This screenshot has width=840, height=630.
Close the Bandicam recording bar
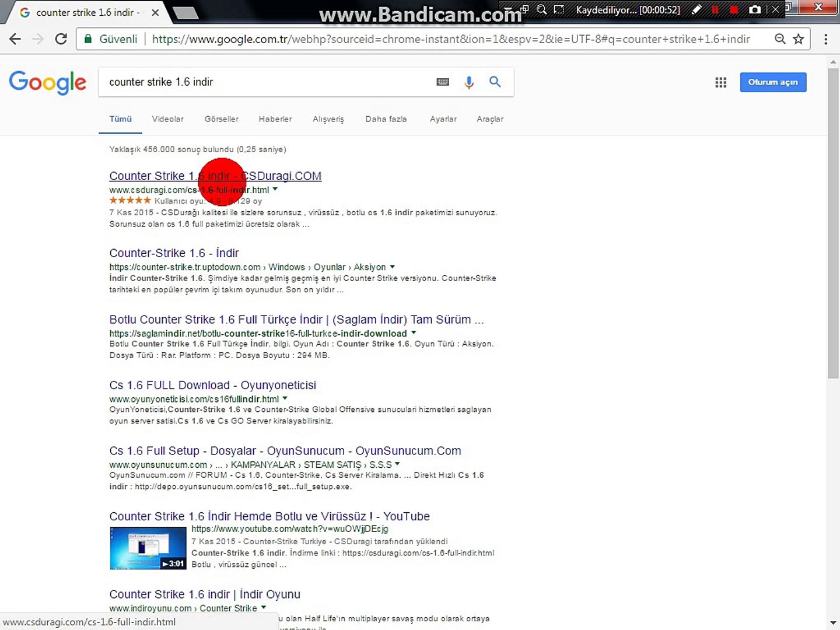[775, 9]
